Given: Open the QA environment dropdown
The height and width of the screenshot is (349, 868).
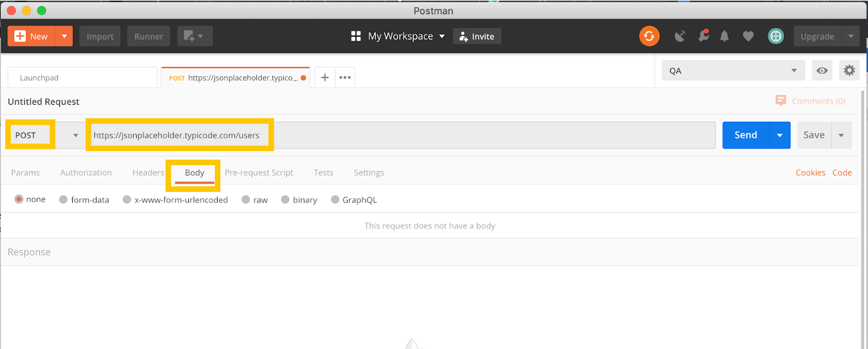Looking at the screenshot, I should tap(734, 70).
